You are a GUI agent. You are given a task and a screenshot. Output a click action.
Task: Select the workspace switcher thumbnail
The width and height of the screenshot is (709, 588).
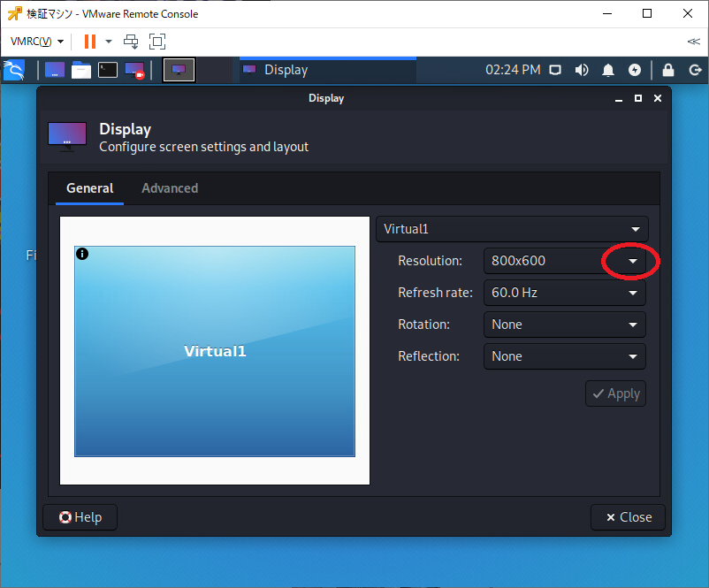click(x=179, y=70)
